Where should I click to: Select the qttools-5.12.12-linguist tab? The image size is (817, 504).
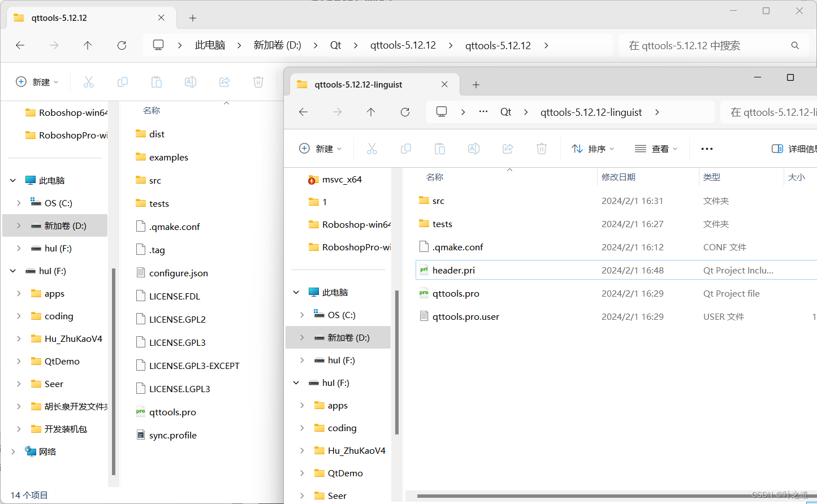(x=373, y=84)
